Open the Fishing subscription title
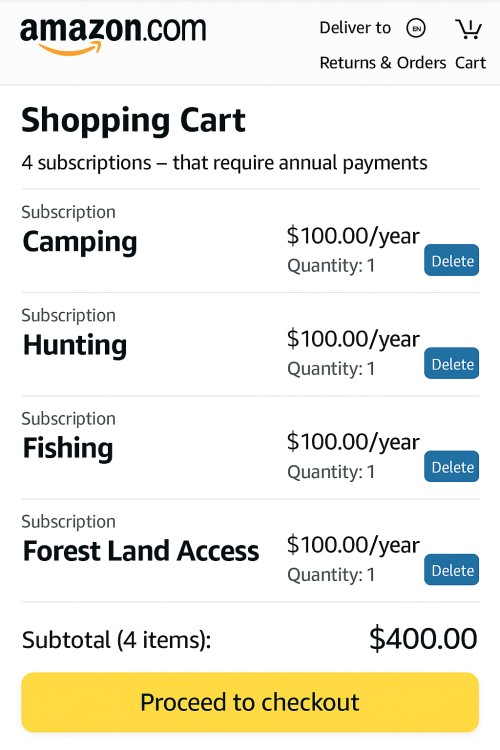 tap(68, 448)
